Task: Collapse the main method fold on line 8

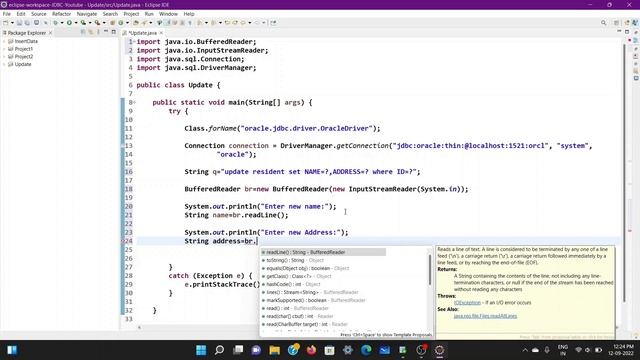Action: (134, 102)
